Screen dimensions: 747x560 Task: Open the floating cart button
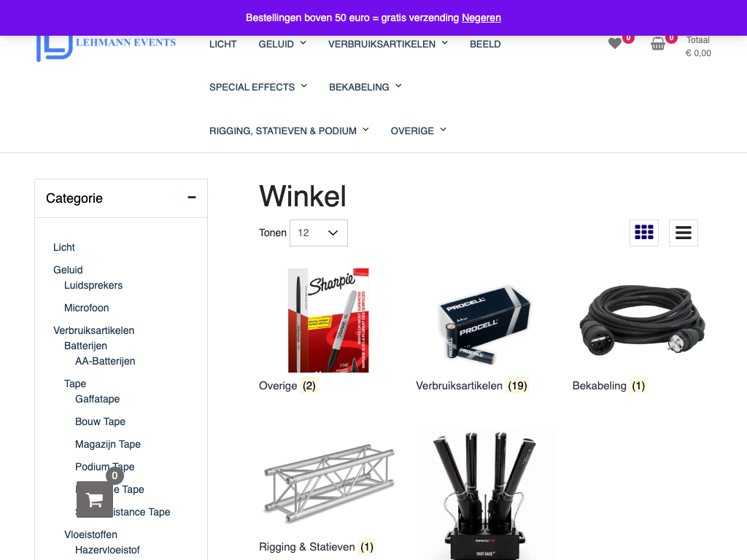(95, 499)
